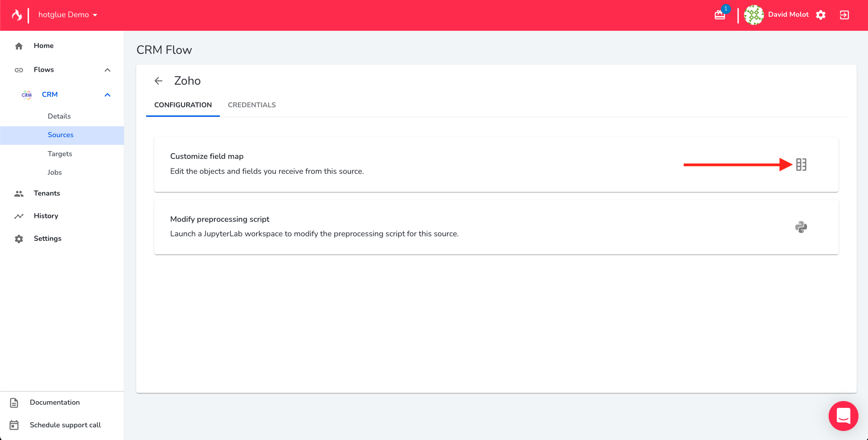This screenshot has width=868, height=440.
Task: Click the Flows link icon
Action: coord(19,70)
